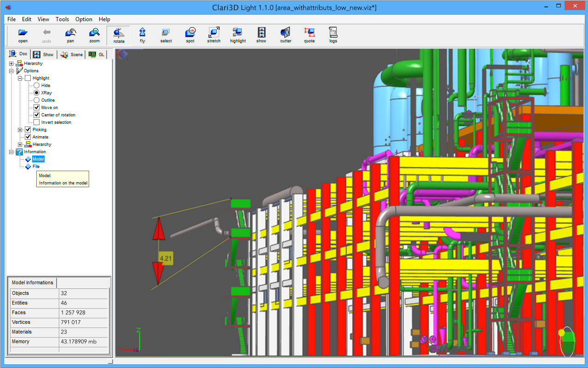
Task: Open the logs panel
Action: [333, 35]
